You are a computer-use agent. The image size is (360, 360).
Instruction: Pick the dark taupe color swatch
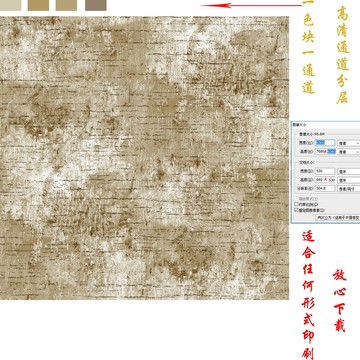(x=96, y=5)
